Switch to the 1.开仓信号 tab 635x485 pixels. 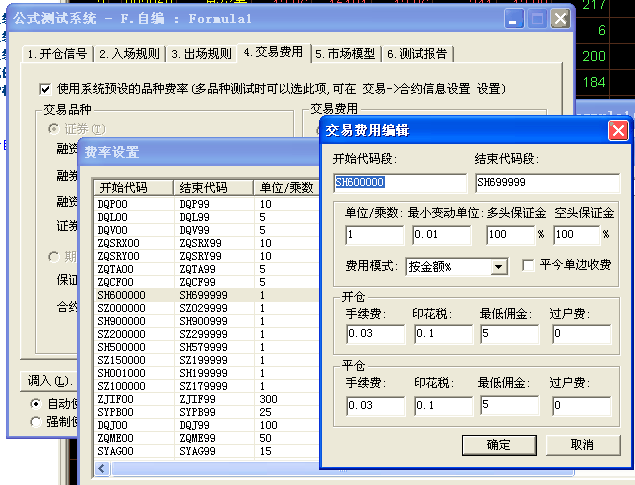[x=57, y=54]
